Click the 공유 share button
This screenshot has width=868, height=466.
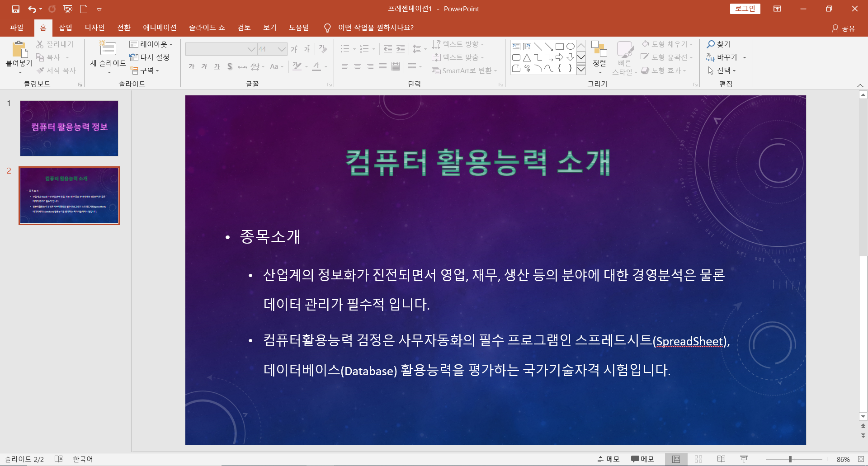[844, 28]
